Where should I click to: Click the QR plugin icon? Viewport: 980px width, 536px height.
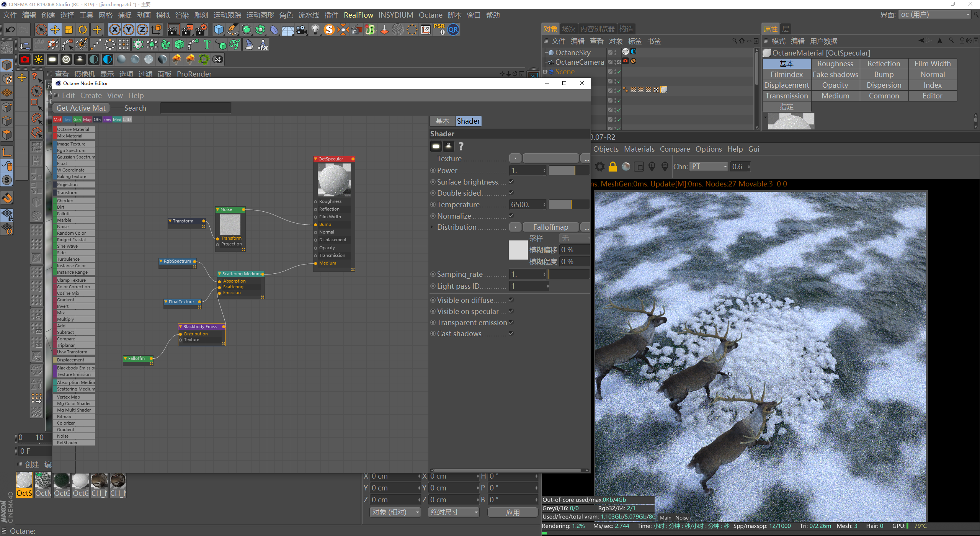[x=453, y=29]
